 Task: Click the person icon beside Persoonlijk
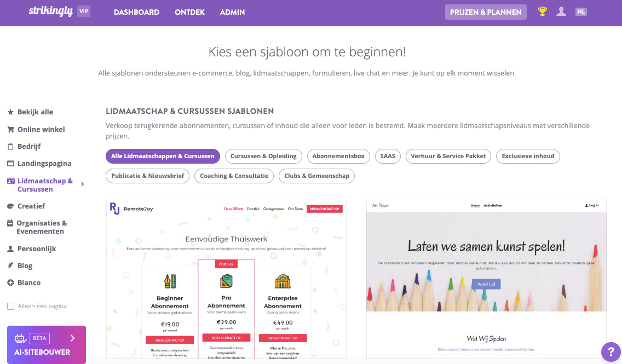pos(11,249)
